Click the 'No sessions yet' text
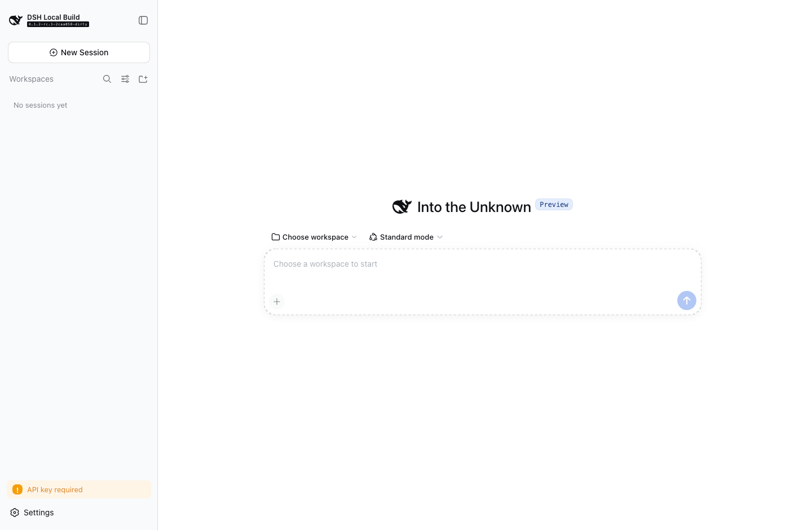 tap(41, 105)
